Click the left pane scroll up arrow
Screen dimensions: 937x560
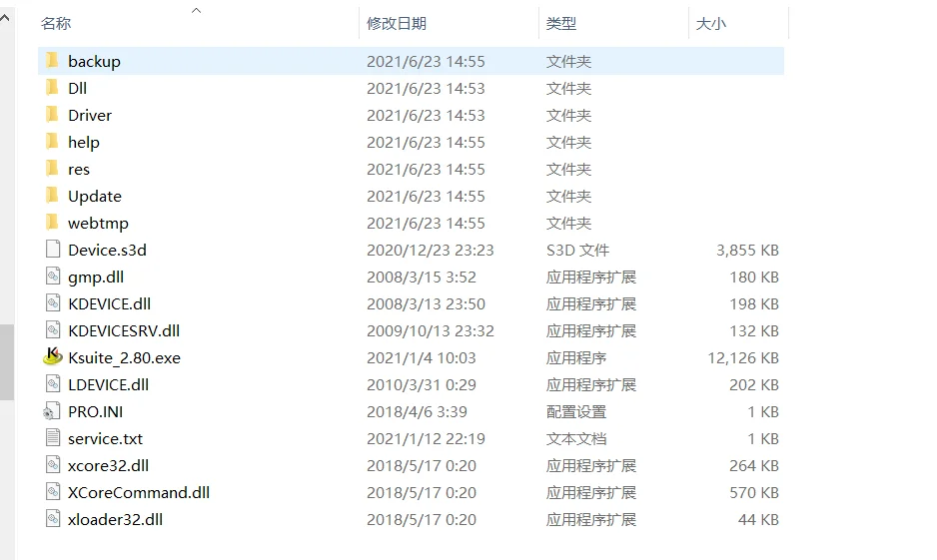point(5,18)
